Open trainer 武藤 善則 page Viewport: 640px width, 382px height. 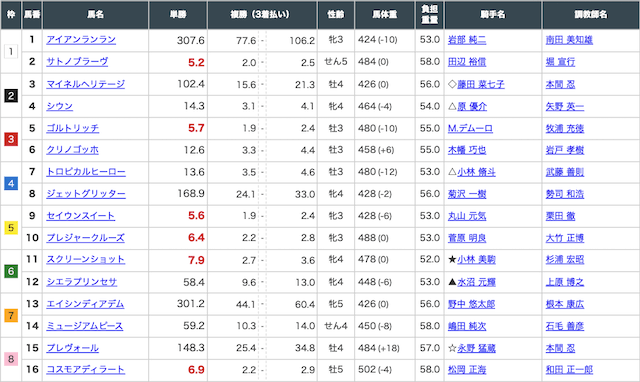pyautogui.click(x=565, y=172)
